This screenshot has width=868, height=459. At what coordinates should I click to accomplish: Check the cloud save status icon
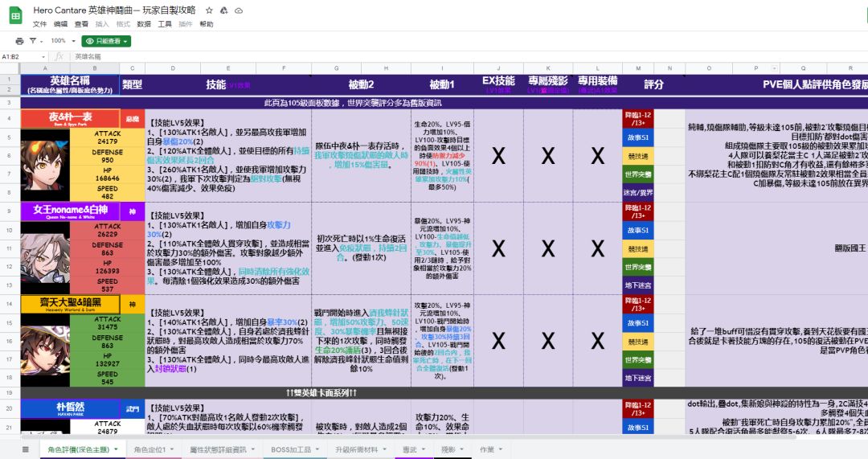click(239, 10)
